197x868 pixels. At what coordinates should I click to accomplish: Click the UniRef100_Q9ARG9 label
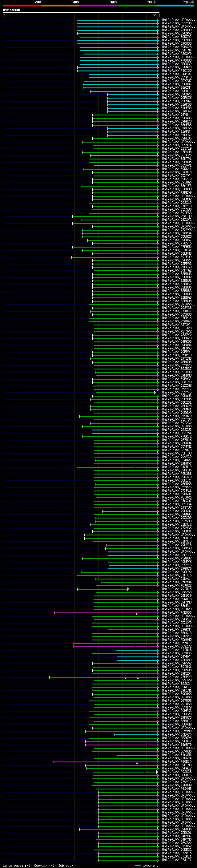click(x=177, y=548)
